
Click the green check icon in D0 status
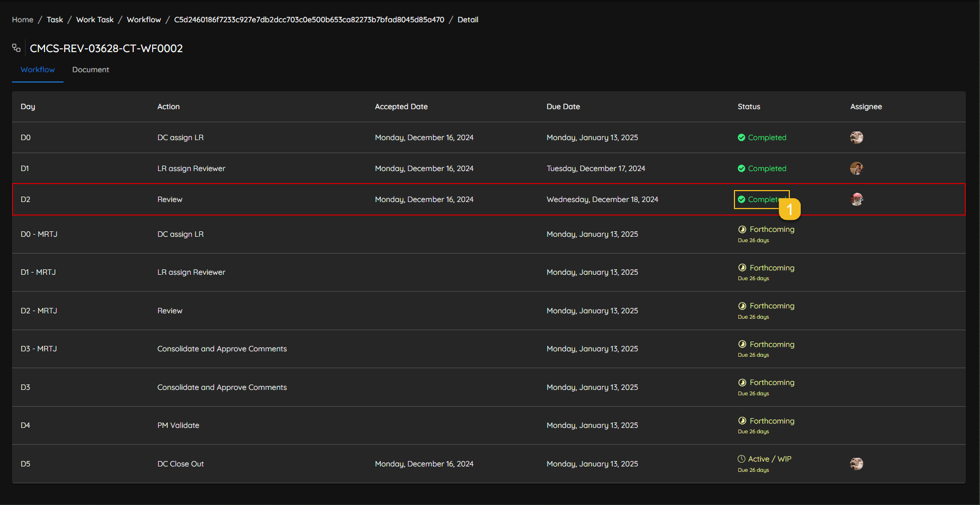pyautogui.click(x=741, y=137)
